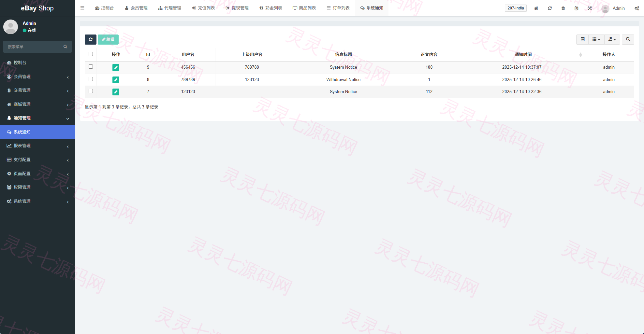This screenshot has height=334, width=644.
Task: Click the language switch icon in top bar
Action: (577, 8)
